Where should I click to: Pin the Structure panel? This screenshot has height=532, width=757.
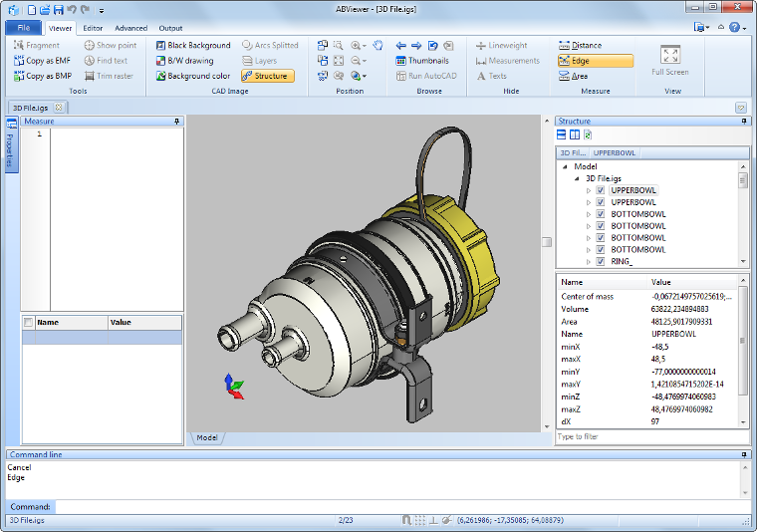point(744,122)
